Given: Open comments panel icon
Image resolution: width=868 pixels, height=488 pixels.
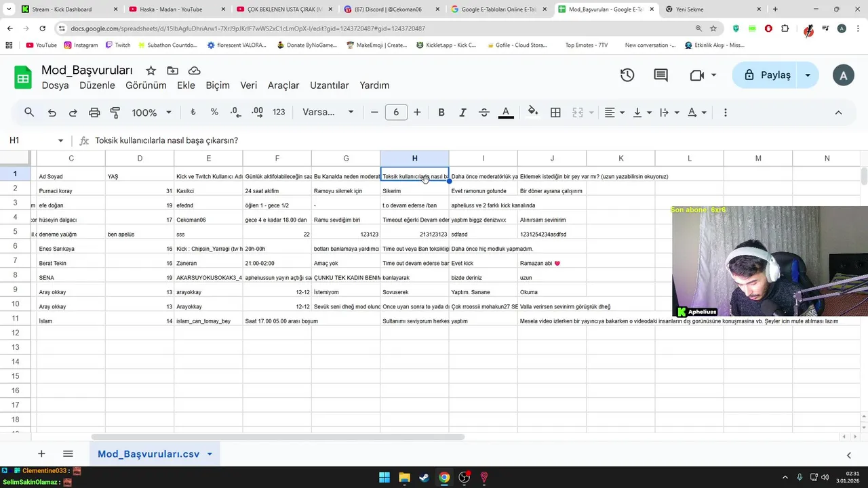Looking at the screenshot, I should point(660,75).
